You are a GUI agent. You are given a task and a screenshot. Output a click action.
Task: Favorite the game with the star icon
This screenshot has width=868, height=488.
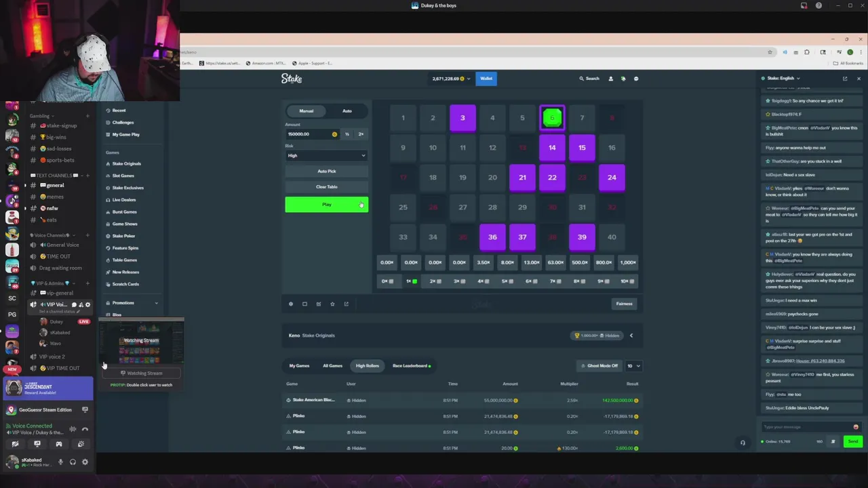coord(332,304)
